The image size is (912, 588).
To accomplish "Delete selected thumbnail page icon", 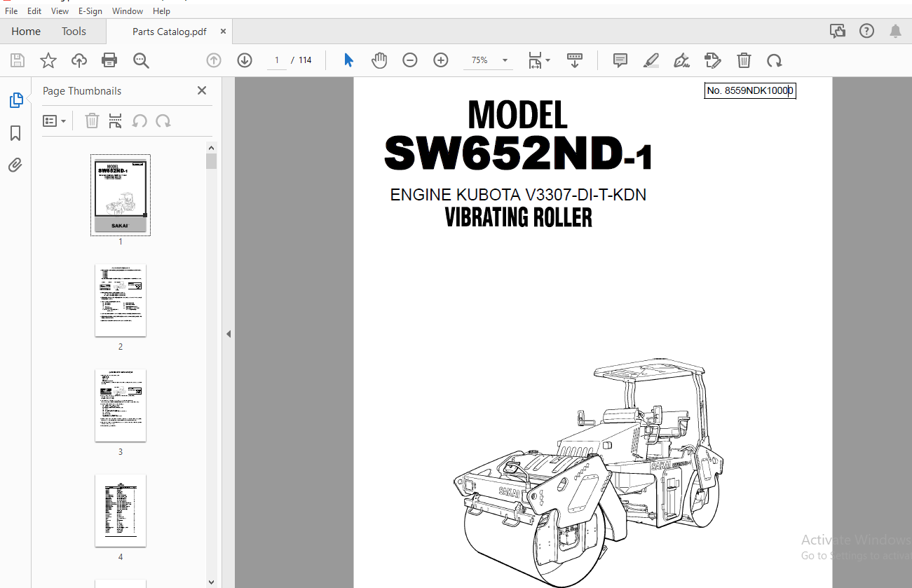I will 92,121.
